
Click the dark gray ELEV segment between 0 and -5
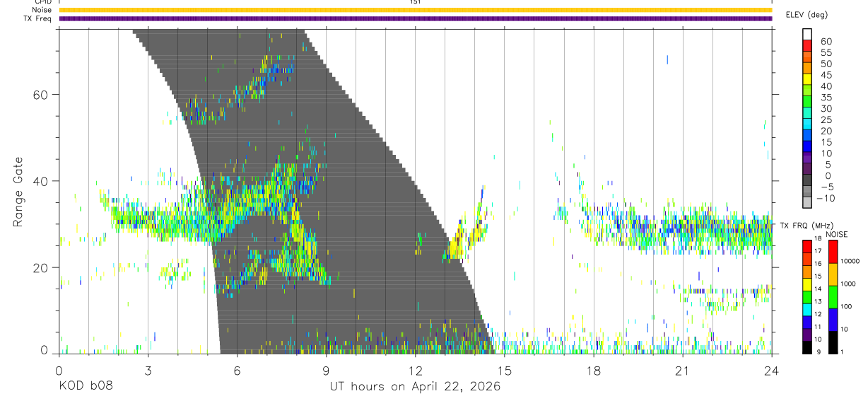[807, 180]
